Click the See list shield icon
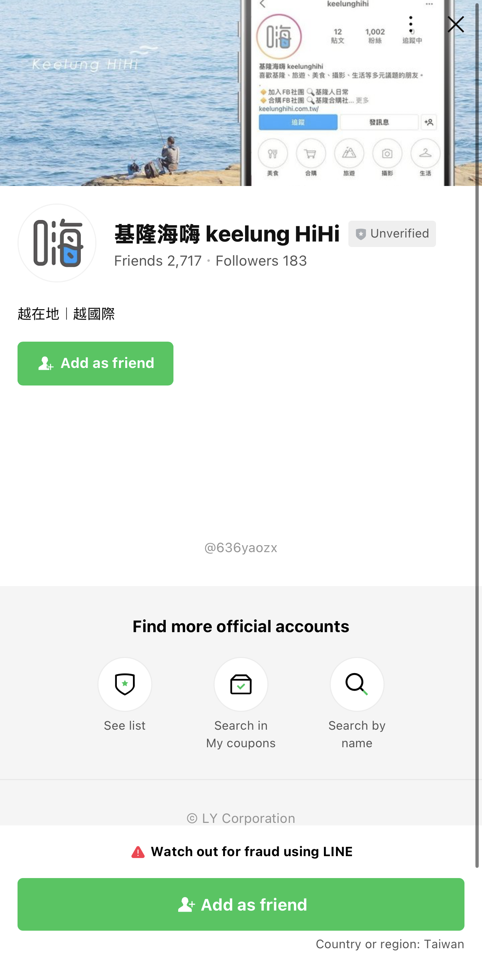 (x=125, y=684)
